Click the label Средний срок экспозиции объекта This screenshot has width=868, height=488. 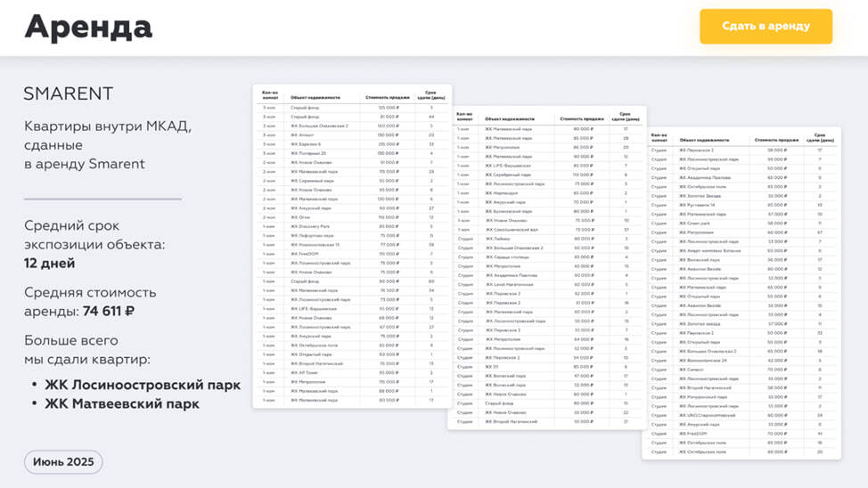coord(94,235)
